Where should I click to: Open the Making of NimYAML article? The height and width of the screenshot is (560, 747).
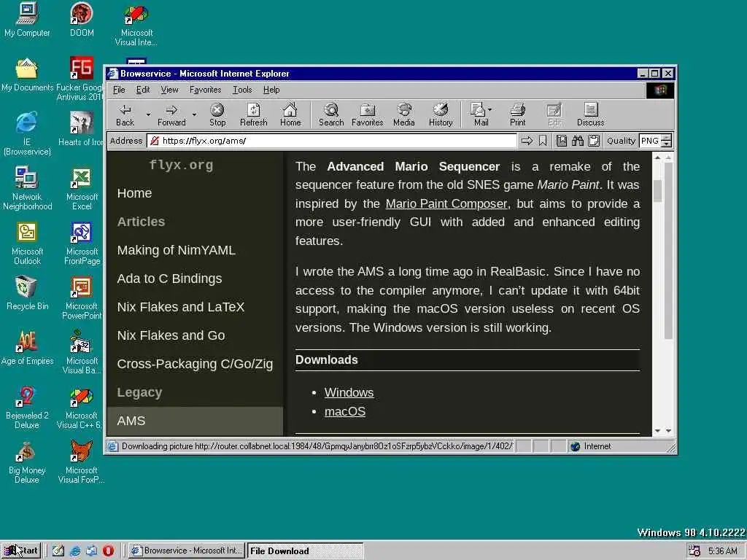coord(177,250)
